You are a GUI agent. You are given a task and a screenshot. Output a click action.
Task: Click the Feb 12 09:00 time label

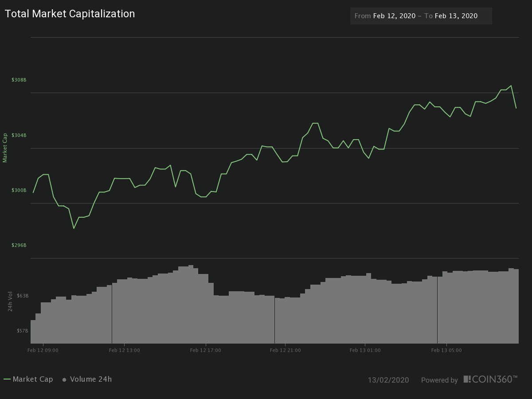coord(43,350)
